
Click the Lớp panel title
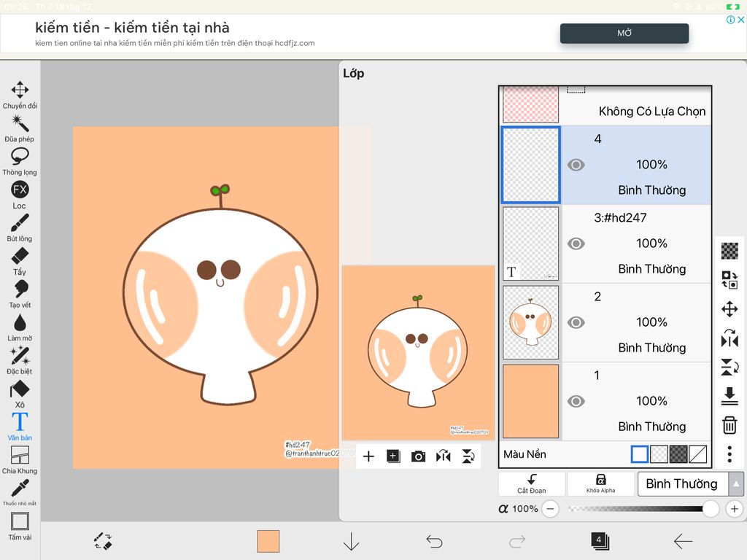pyautogui.click(x=354, y=74)
